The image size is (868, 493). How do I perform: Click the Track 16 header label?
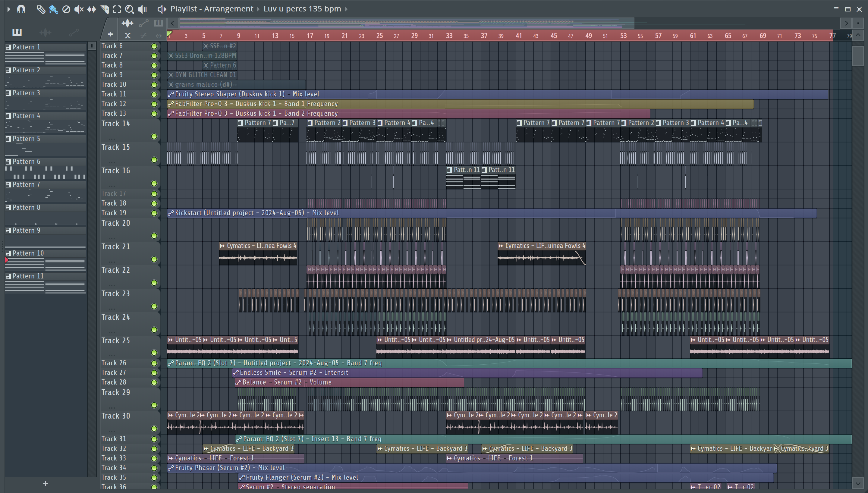tap(115, 171)
